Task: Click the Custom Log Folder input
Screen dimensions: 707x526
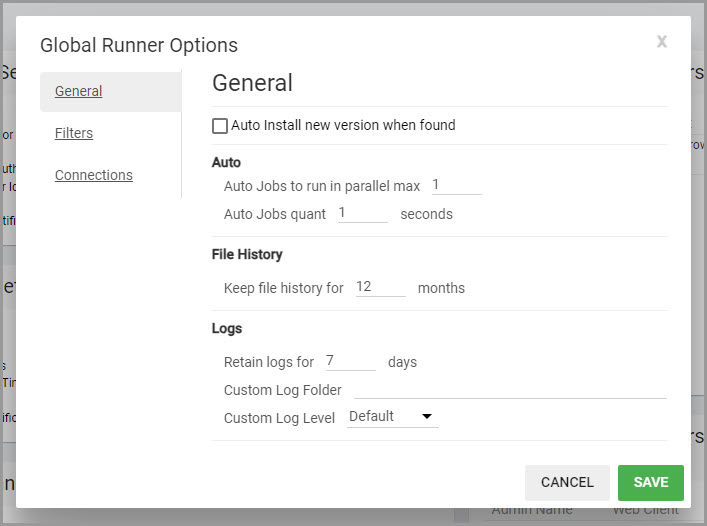Action: (x=510, y=389)
